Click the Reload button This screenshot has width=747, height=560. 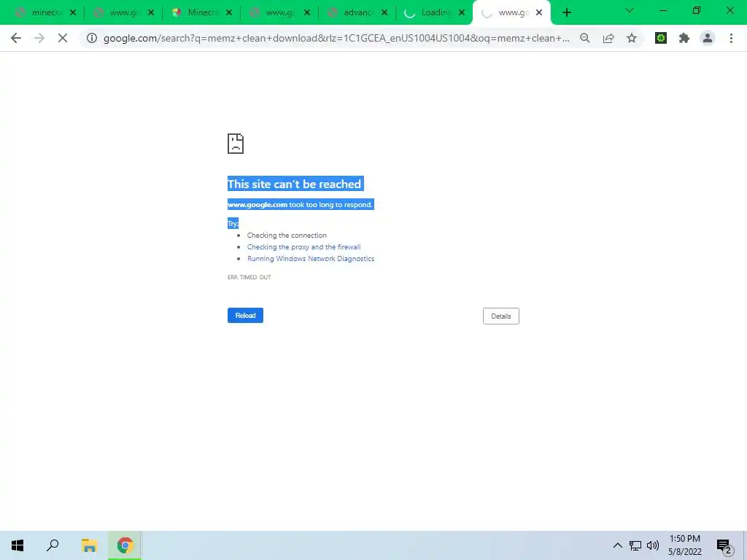coord(245,315)
